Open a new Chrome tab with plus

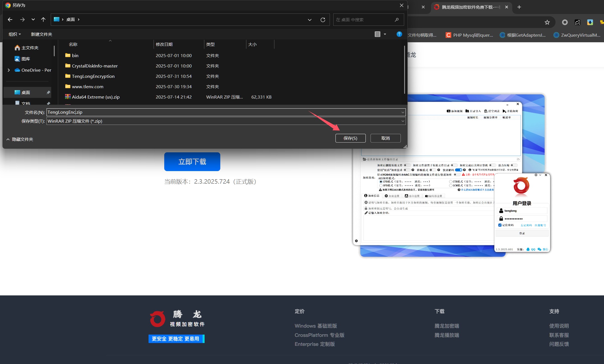coord(519,7)
